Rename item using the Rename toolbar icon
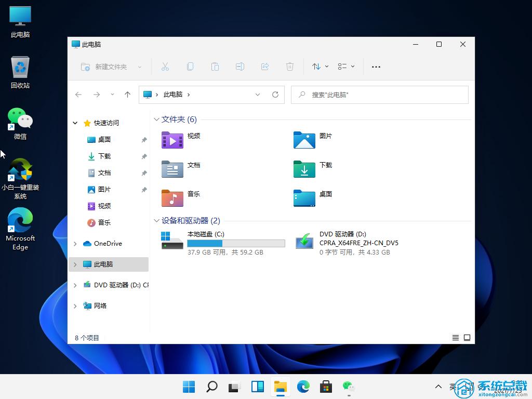 pos(240,66)
